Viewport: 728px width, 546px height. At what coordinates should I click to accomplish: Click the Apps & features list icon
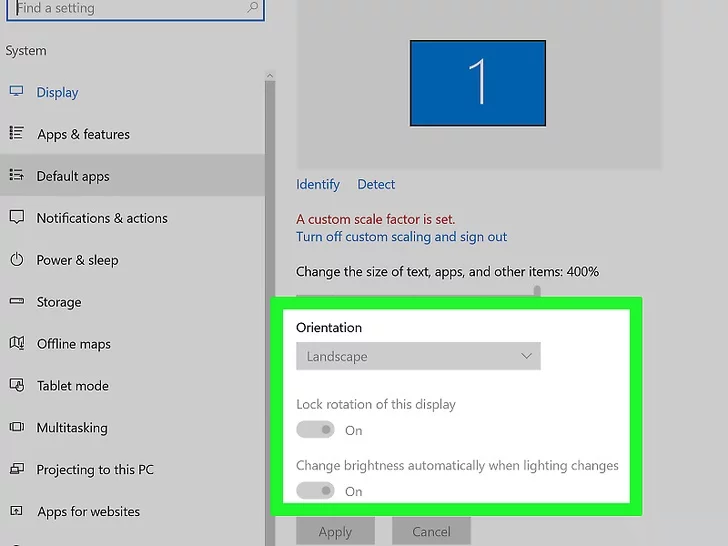[x=16, y=133]
